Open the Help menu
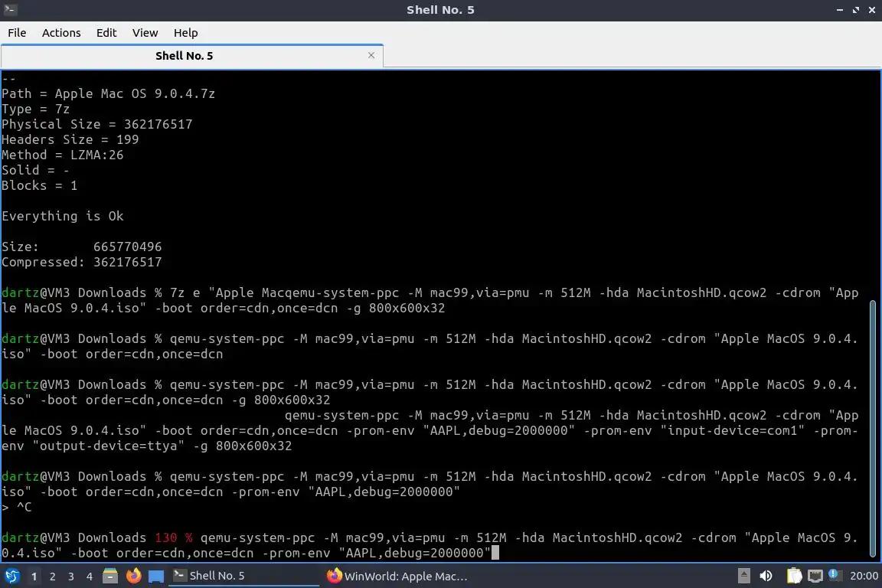 pos(185,33)
